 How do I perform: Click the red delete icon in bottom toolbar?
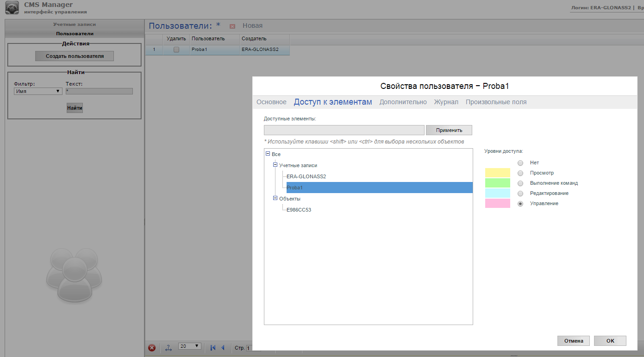tap(152, 347)
